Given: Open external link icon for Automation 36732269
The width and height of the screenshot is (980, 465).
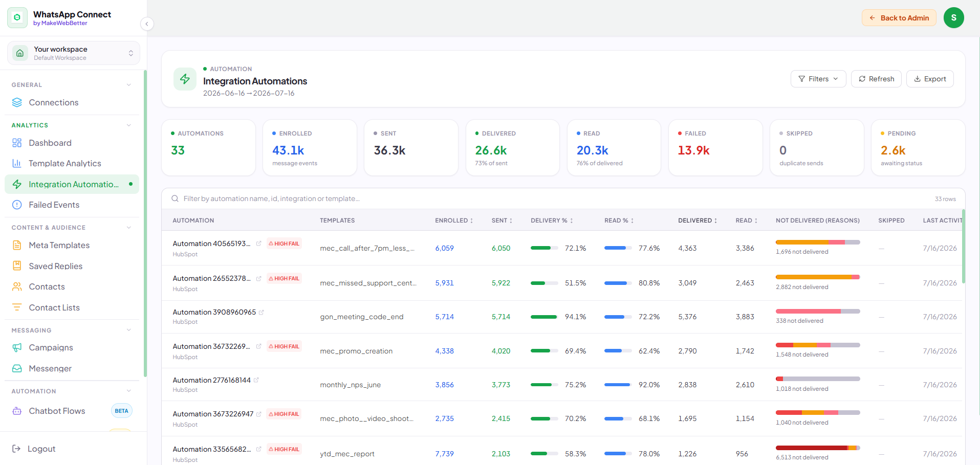Looking at the screenshot, I should click(x=259, y=346).
